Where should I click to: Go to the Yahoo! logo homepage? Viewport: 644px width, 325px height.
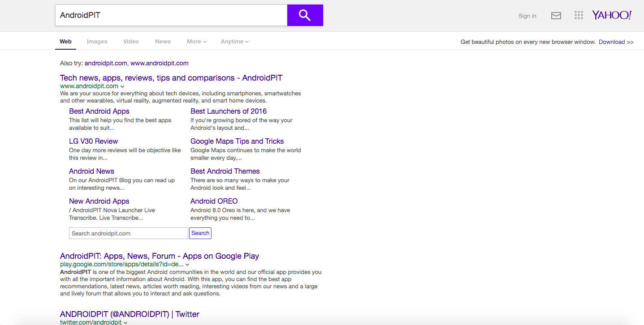(x=612, y=15)
